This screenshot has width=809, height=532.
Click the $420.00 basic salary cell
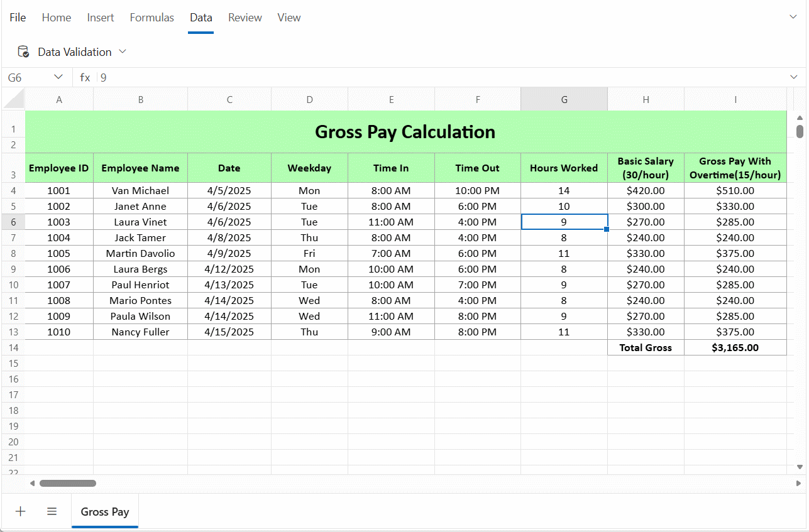[646, 190]
